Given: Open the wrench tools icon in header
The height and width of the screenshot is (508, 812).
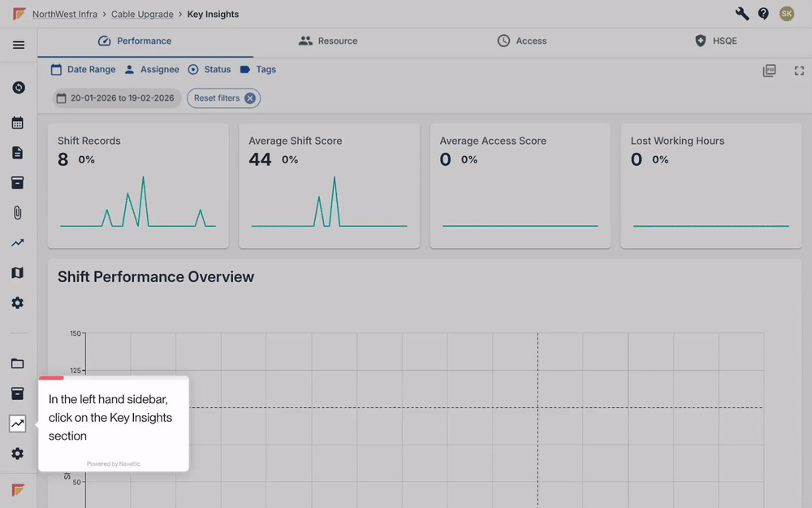Looking at the screenshot, I should [742, 14].
